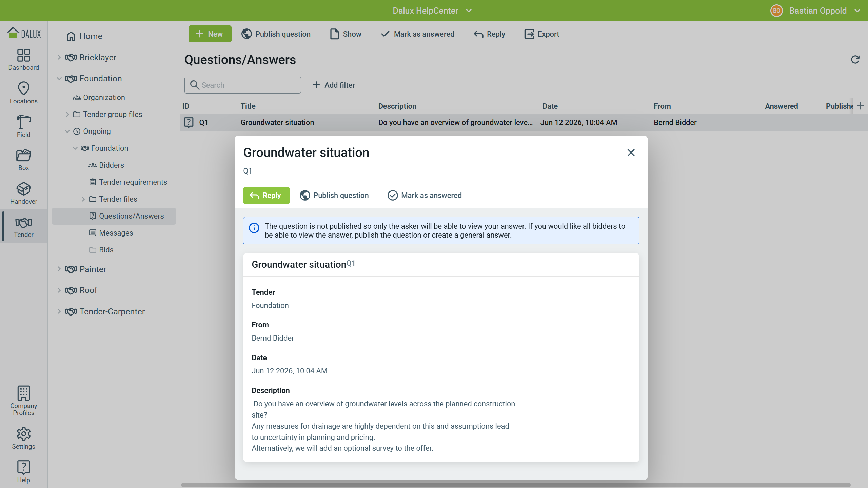Image resolution: width=868 pixels, height=488 pixels.
Task: Open the Handover module
Action: point(23,193)
